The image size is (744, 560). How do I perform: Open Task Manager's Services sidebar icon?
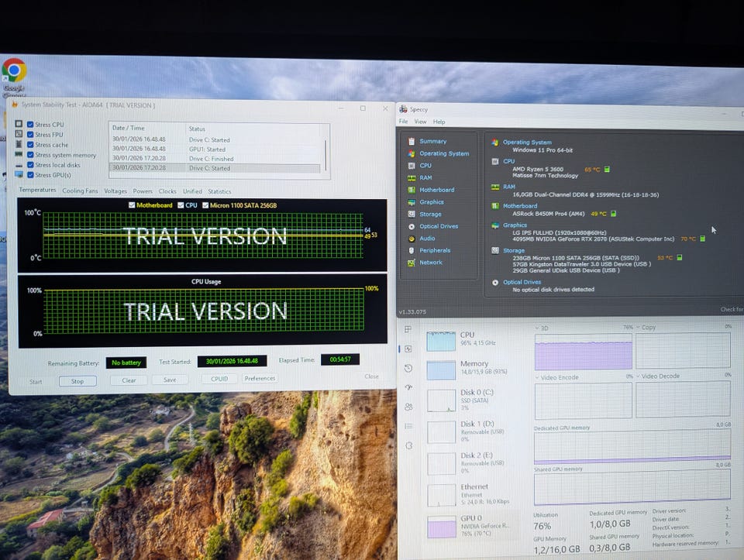click(409, 445)
